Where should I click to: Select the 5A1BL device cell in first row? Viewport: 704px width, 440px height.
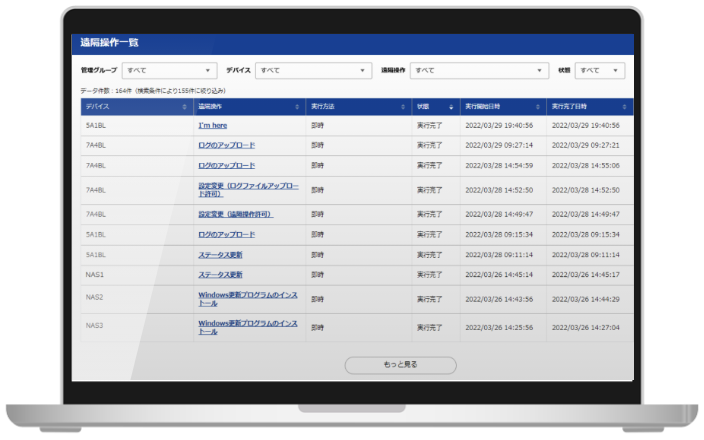96,126
